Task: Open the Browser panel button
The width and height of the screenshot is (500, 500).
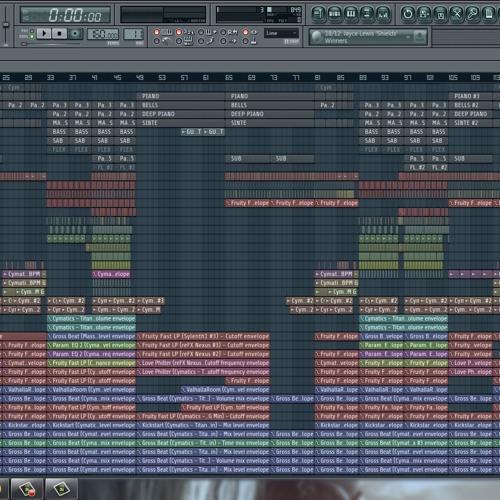Action: click(367, 14)
